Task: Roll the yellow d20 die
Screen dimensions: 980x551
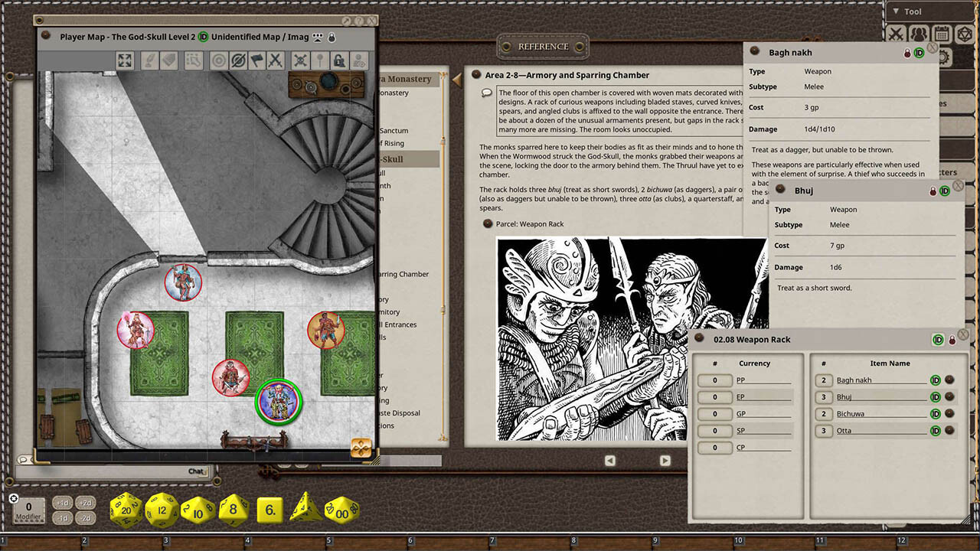Action: click(x=125, y=508)
